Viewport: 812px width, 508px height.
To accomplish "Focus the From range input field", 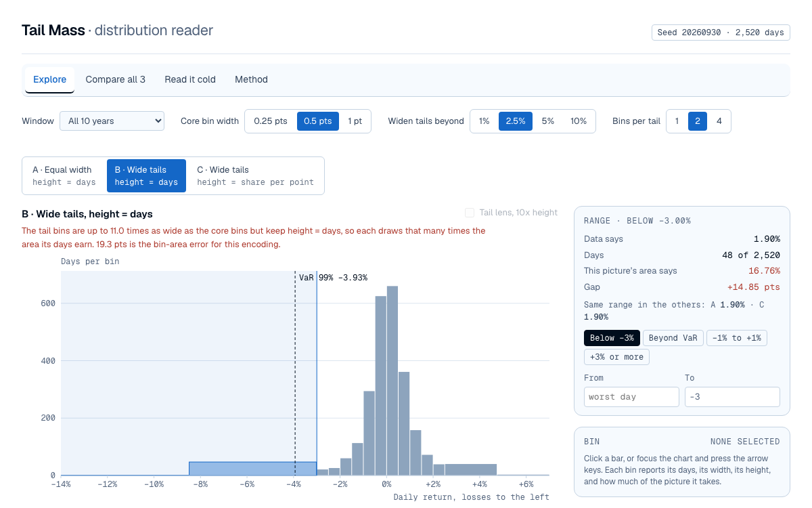I will 631,397.
